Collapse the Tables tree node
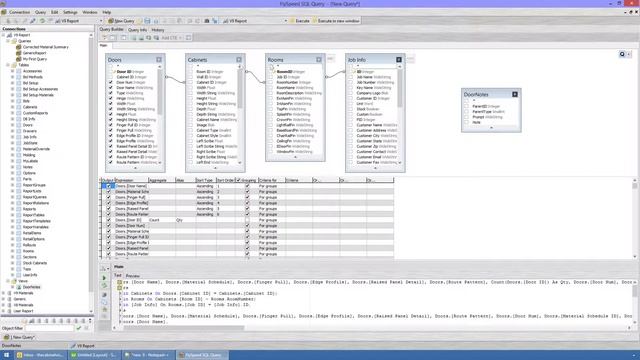 coord(8,65)
